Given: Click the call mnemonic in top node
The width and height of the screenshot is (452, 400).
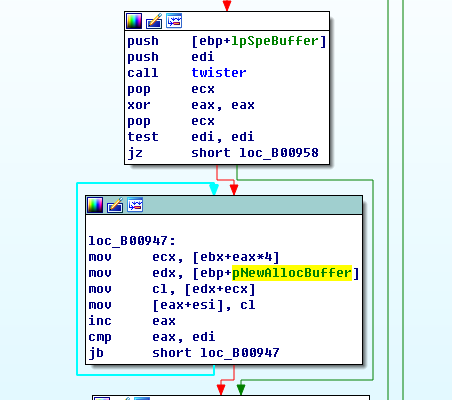Looking at the screenshot, I should click(143, 73).
